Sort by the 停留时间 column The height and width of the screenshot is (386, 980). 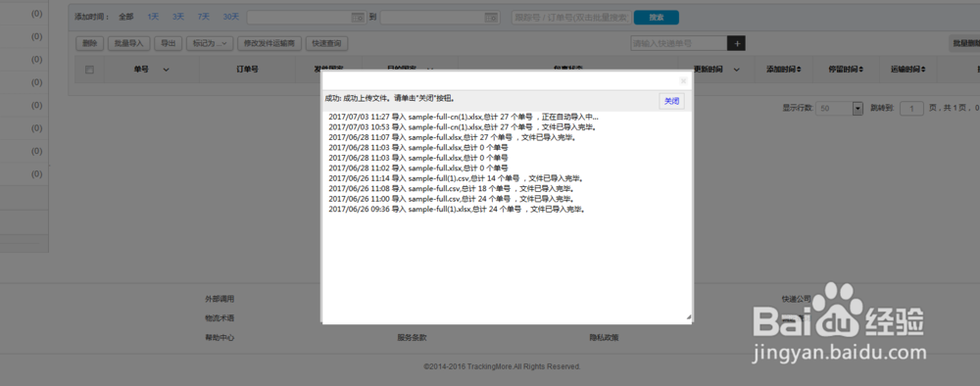click(x=847, y=70)
